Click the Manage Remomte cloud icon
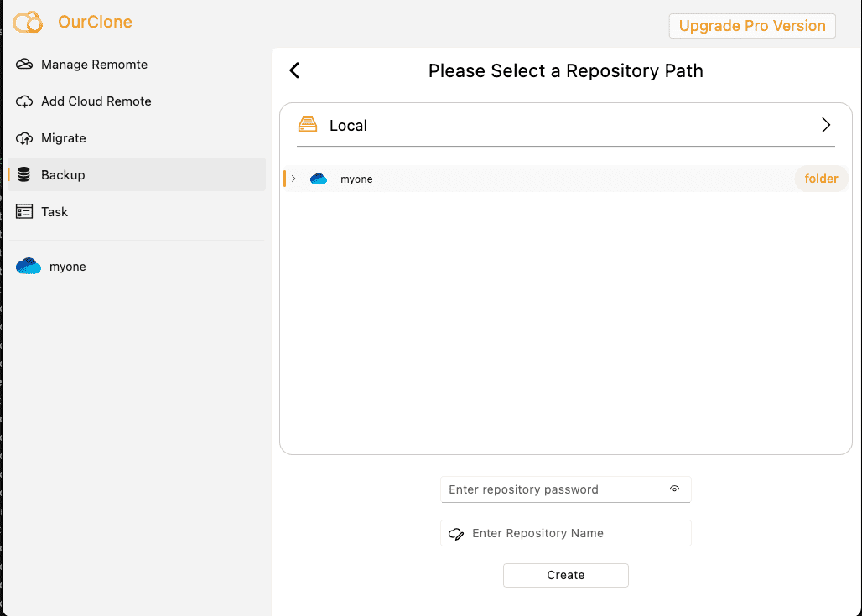Image resolution: width=862 pixels, height=616 pixels. click(x=24, y=65)
